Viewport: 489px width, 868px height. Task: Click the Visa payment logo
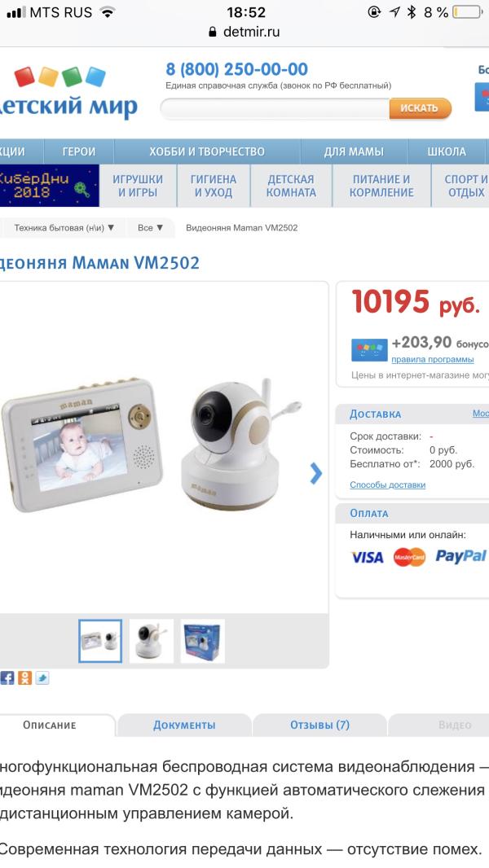368,557
